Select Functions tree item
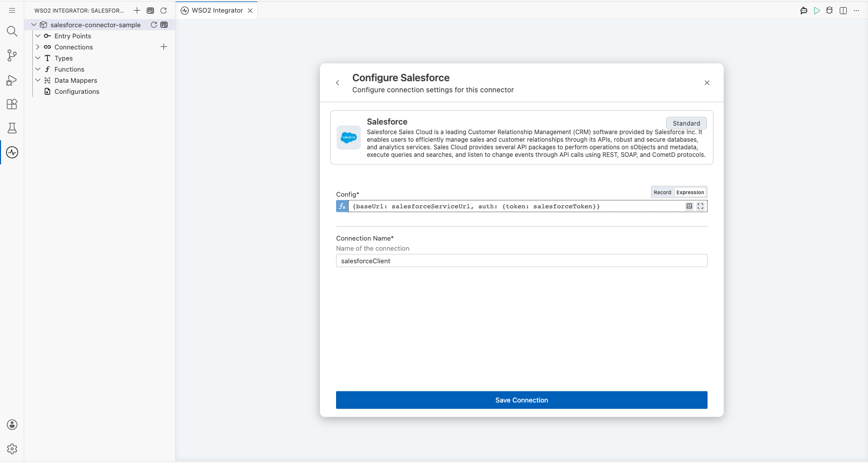This screenshot has height=463, width=868. (x=69, y=69)
